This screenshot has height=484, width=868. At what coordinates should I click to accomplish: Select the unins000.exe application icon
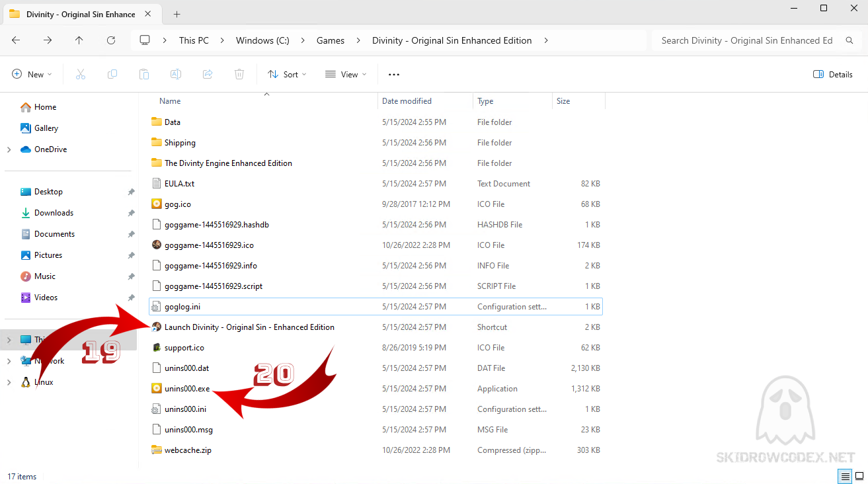(x=157, y=388)
